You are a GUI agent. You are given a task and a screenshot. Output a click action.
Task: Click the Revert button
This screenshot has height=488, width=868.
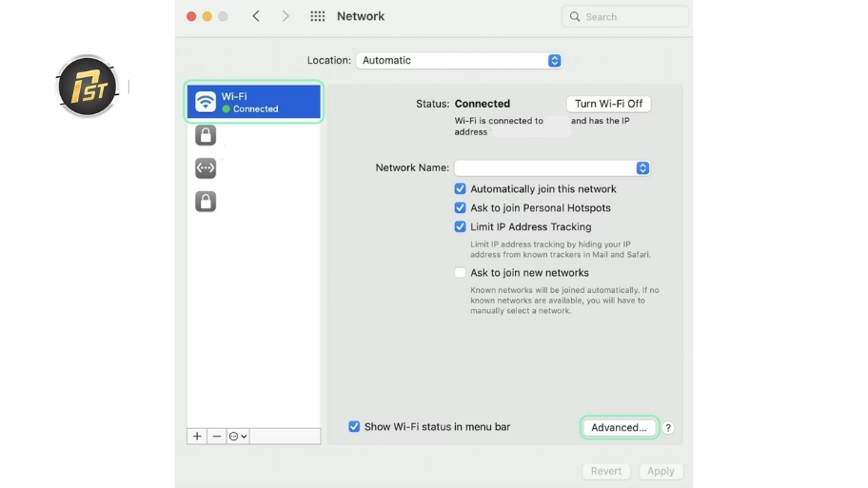pyautogui.click(x=606, y=471)
